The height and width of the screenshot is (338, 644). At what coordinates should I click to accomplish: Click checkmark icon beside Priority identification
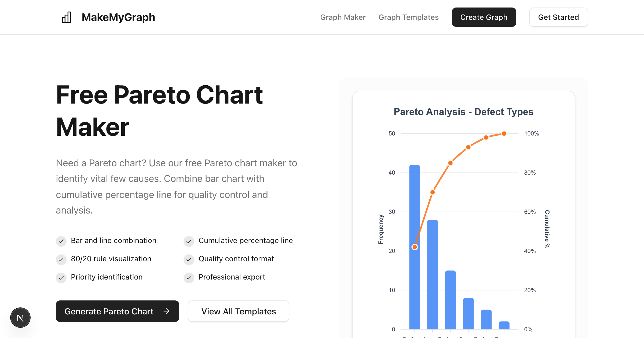coord(61,278)
